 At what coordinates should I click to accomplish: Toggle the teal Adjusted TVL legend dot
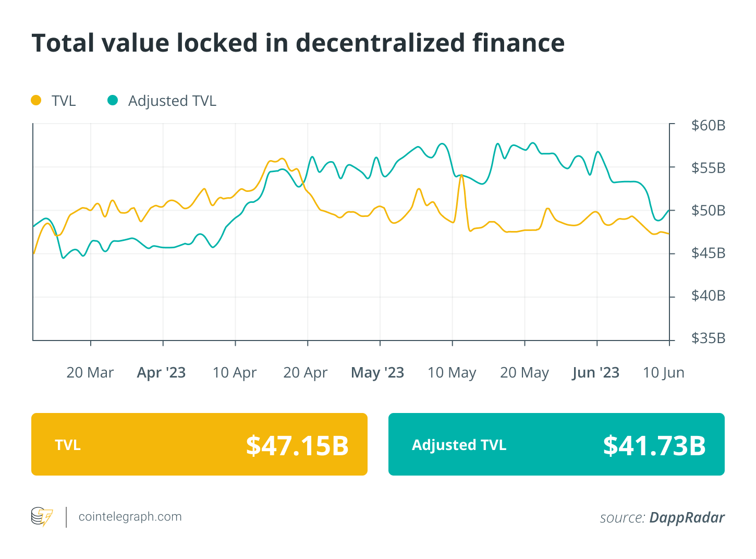point(113,100)
